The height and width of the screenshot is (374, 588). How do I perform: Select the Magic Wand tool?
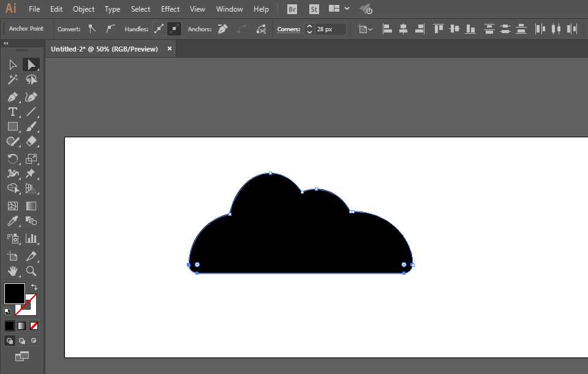pos(12,79)
